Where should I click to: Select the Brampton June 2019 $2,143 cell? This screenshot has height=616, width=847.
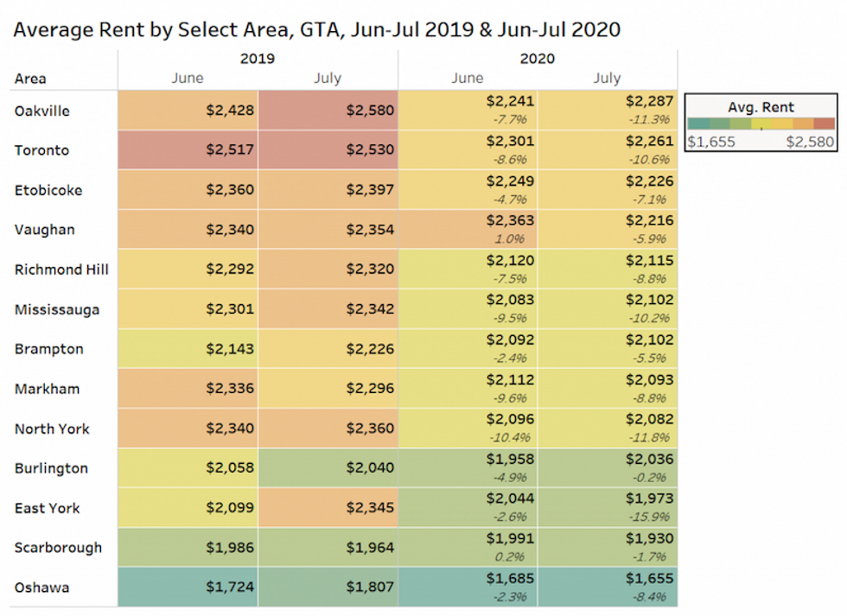click(188, 349)
